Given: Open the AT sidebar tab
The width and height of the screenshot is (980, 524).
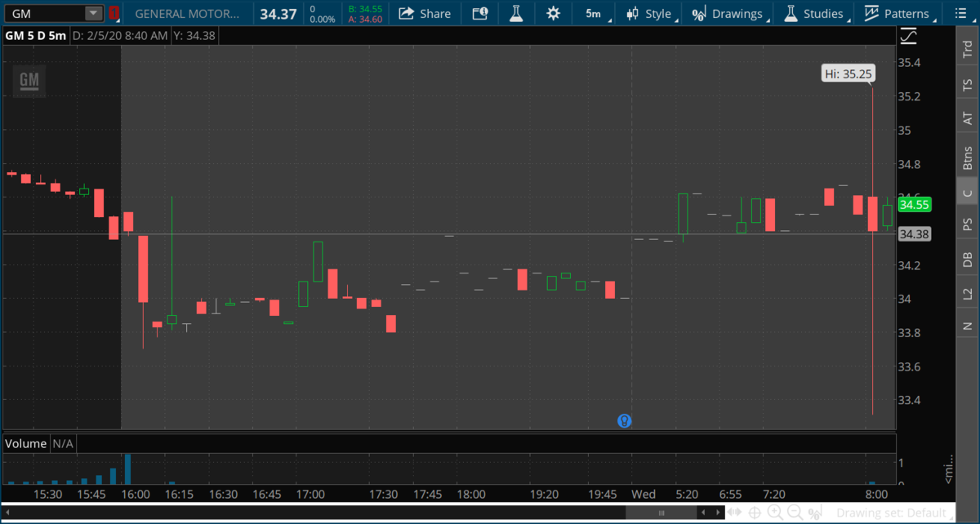Looking at the screenshot, I should pos(968,119).
